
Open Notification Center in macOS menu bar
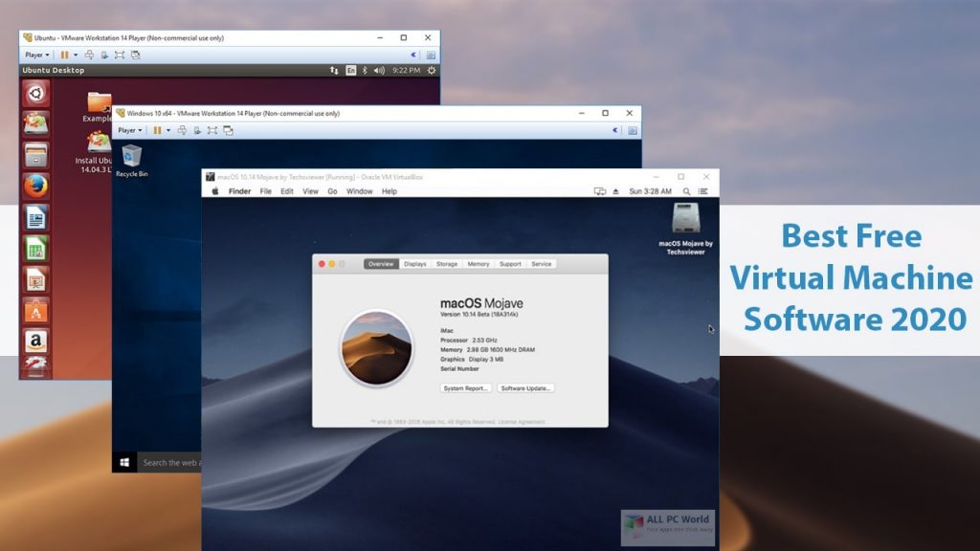703,191
